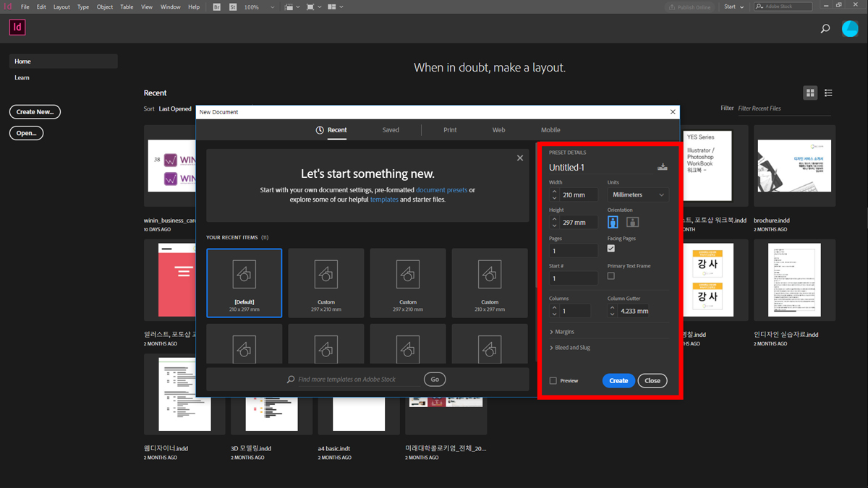Click the Open... button
868x488 pixels.
pos(26,133)
